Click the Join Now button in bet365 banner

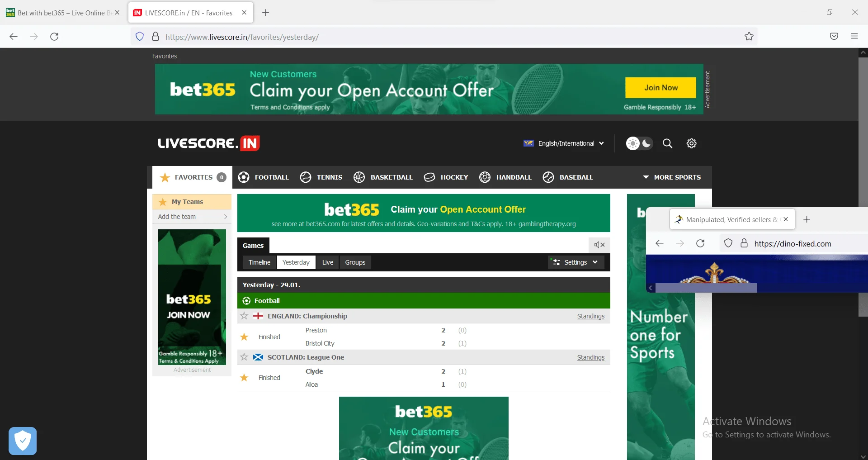[x=660, y=88]
